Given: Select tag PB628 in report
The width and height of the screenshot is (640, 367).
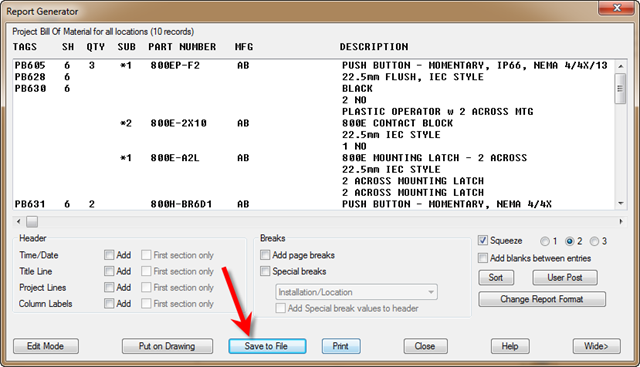Looking at the screenshot, I should point(30,77).
